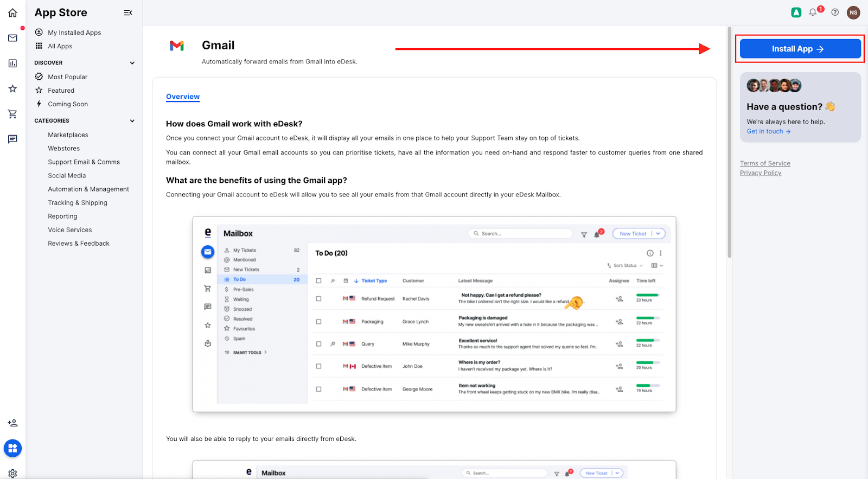The width and height of the screenshot is (868, 479).
Task: Open Social Media category
Action: point(67,176)
